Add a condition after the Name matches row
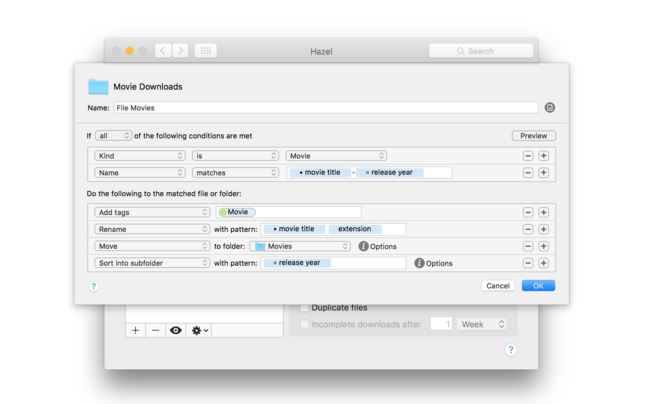The image size is (650, 404). [x=543, y=173]
